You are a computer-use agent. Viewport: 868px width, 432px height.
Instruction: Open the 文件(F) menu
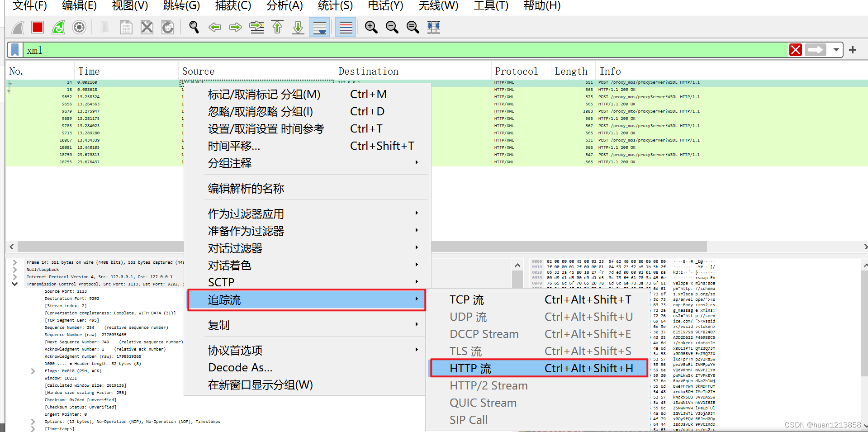point(30,5)
